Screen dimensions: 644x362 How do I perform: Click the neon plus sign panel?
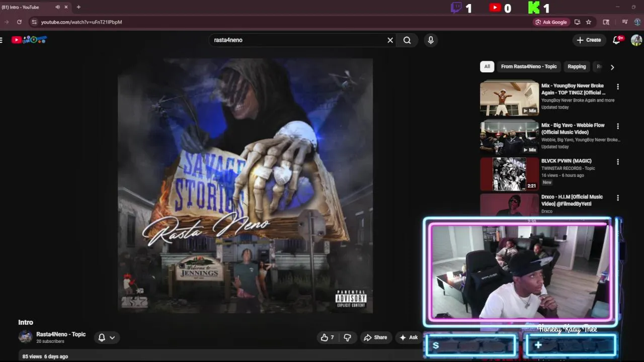coord(571,345)
